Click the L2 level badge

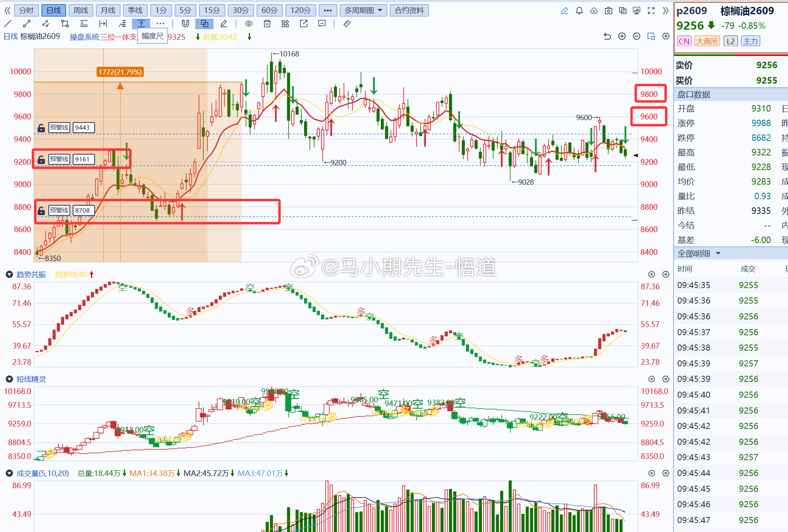pos(730,41)
